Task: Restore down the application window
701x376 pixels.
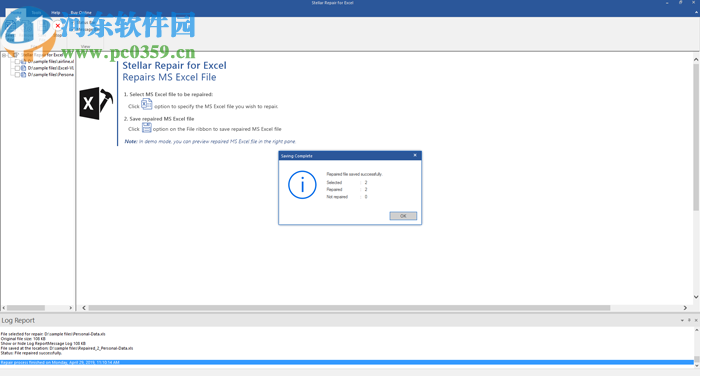Action: (x=680, y=3)
